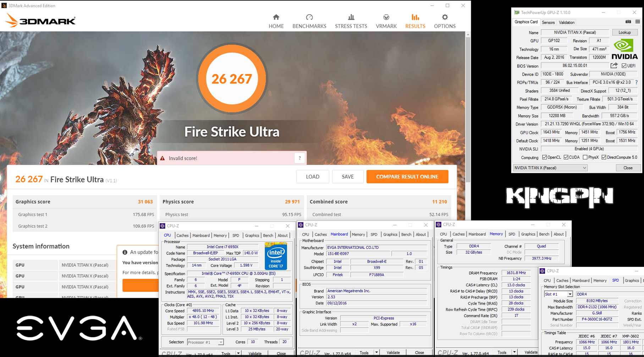
Task: Click the Intel Core i7 badge in CPU-Z
Action: 276,256
